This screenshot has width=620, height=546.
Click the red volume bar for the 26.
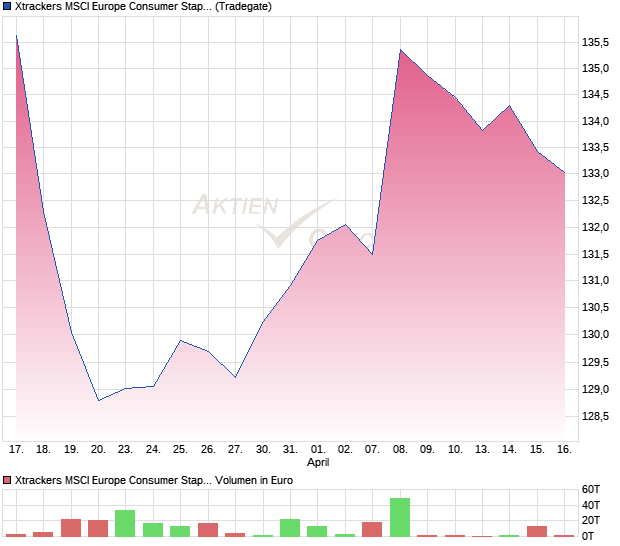click(x=208, y=530)
